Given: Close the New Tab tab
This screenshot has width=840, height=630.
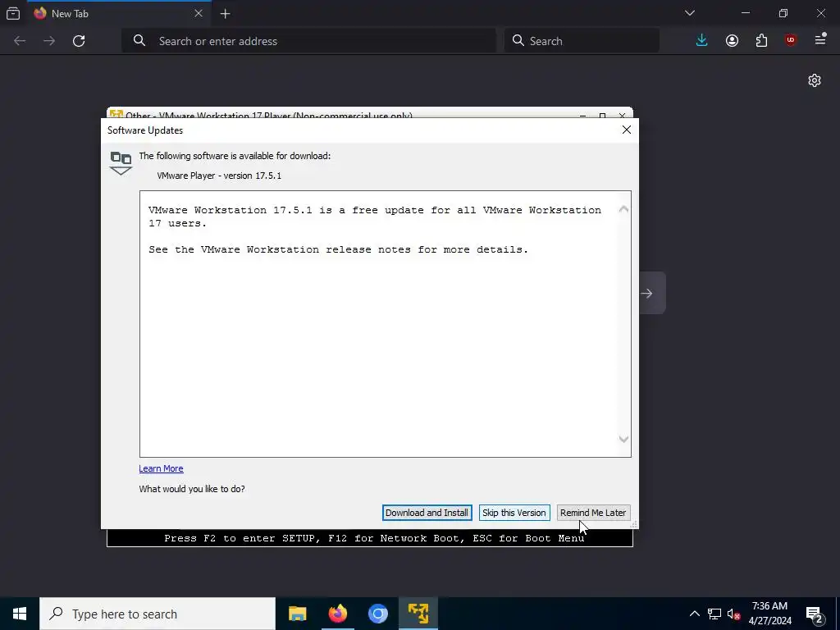Looking at the screenshot, I should tap(199, 13).
